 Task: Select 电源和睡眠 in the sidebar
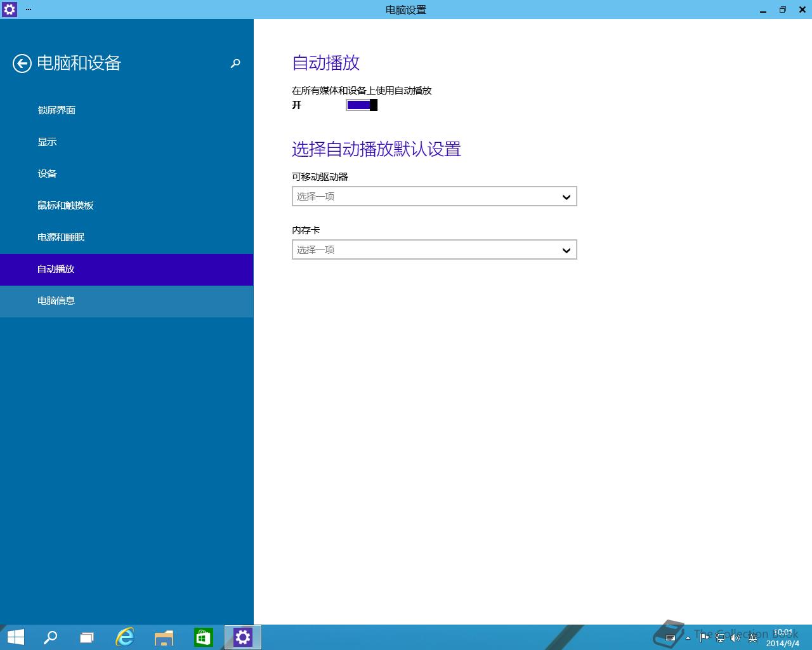coord(126,237)
